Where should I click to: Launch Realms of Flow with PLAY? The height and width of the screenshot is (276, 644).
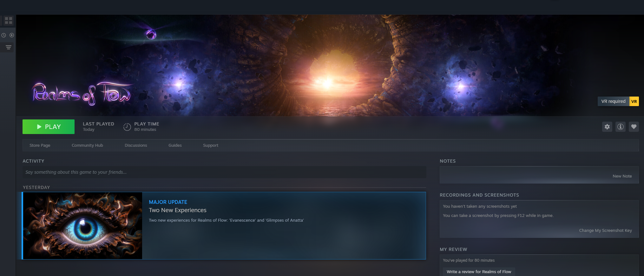tap(49, 127)
